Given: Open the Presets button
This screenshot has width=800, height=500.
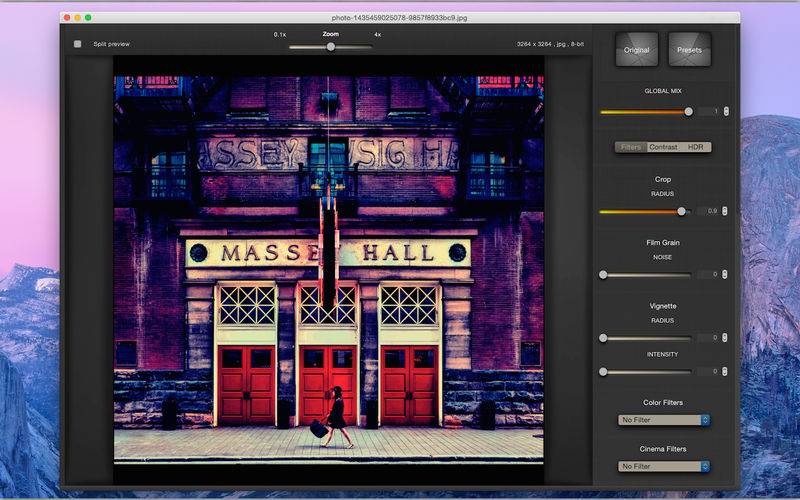Looking at the screenshot, I should 689,49.
